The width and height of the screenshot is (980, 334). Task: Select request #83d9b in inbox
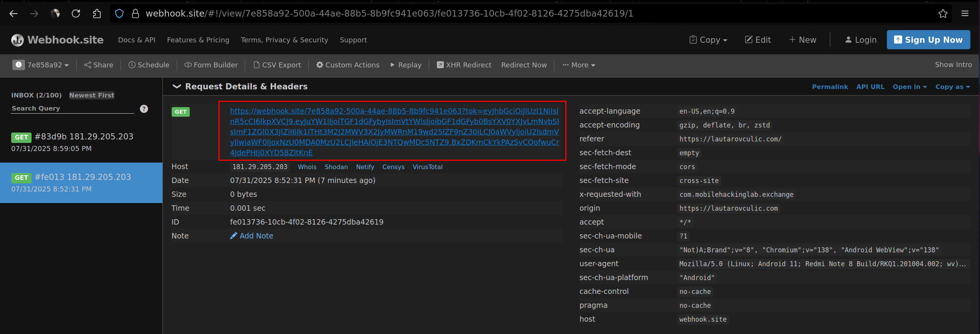(x=81, y=142)
